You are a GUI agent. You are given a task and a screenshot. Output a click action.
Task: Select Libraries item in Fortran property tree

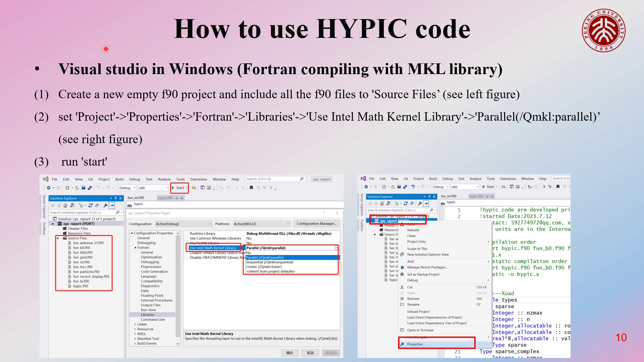[x=148, y=315]
